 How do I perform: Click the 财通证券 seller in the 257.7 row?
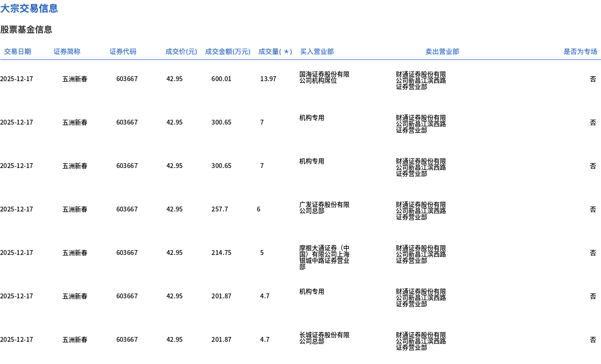[421, 211]
